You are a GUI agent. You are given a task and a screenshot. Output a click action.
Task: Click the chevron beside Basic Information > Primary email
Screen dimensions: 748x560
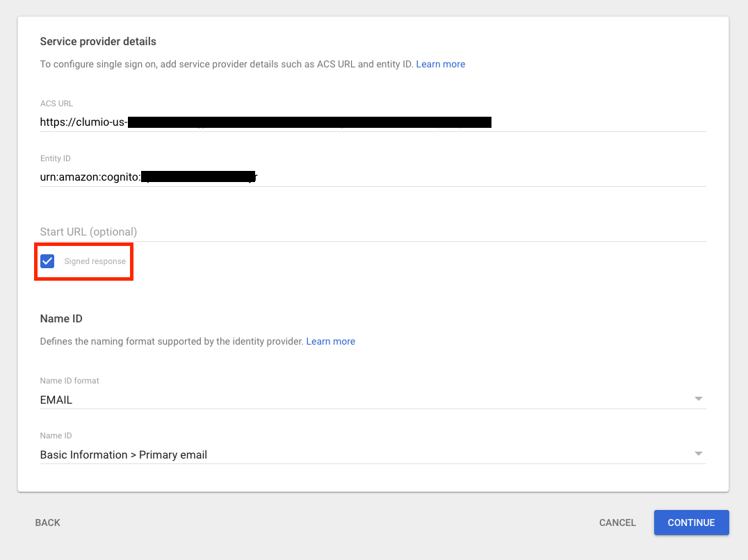[699, 453]
